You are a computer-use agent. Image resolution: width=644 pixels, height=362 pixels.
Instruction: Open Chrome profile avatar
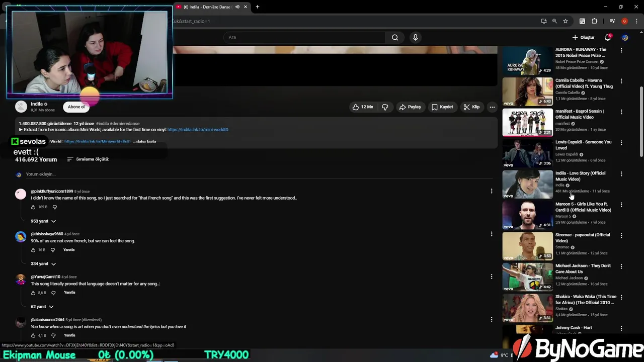click(624, 21)
